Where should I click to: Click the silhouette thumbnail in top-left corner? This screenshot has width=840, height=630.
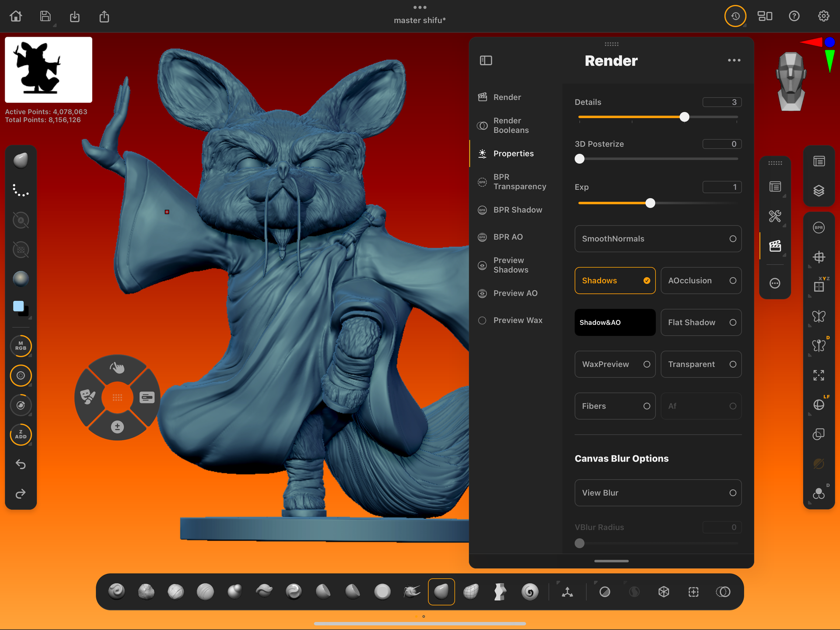click(48, 70)
